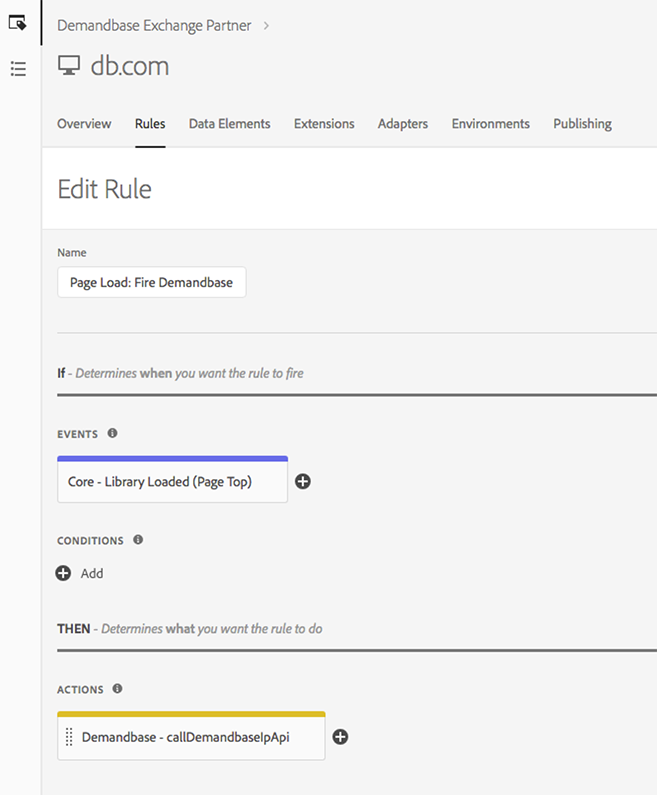This screenshot has width=657, height=795.
Task: Click the Add conditions label
Action: (x=92, y=573)
